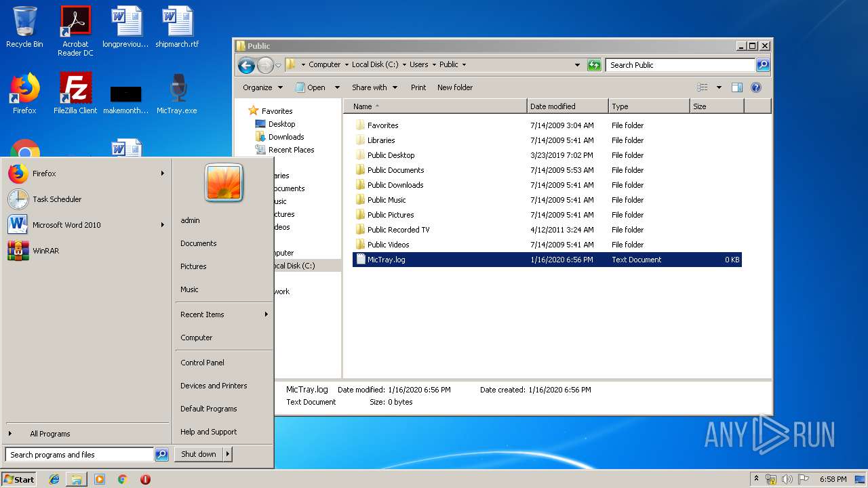Click the network tray icon
Screen dimensions: 868x488
(771, 479)
